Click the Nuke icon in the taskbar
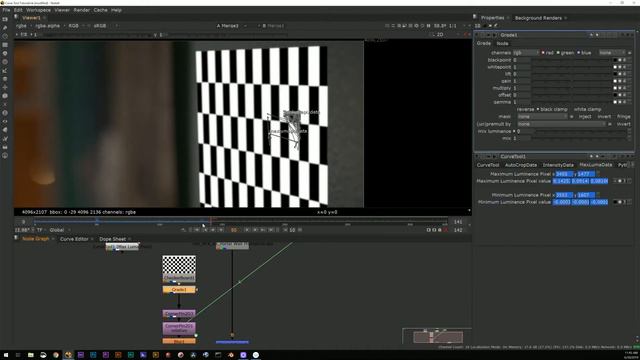The width and height of the screenshot is (640, 360). coord(68,355)
